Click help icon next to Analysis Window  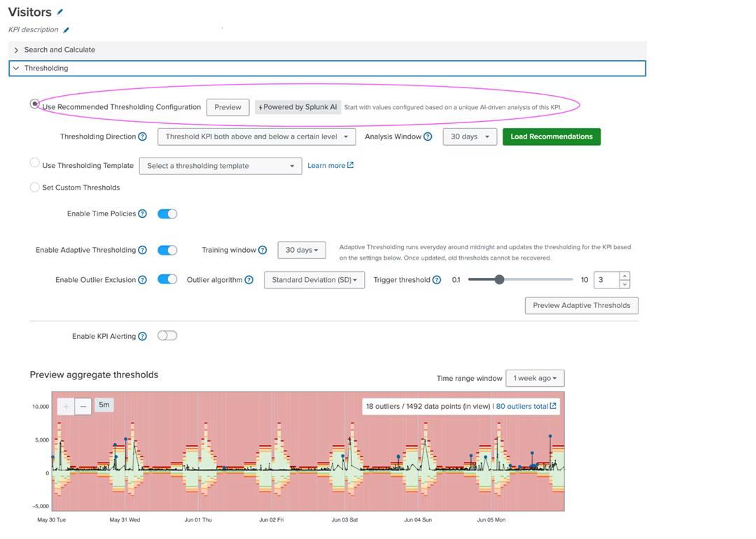(x=428, y=137)
